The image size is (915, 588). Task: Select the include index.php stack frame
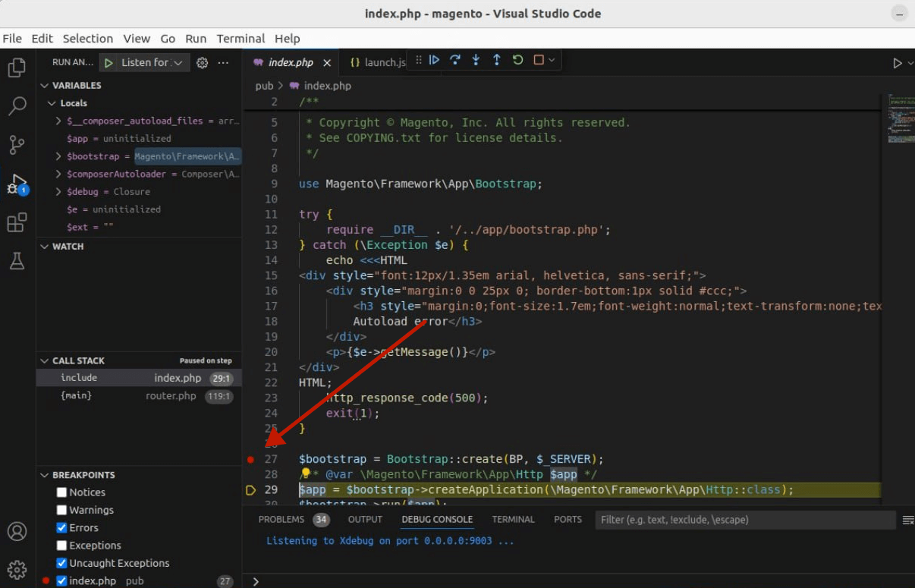coord(139,378)
